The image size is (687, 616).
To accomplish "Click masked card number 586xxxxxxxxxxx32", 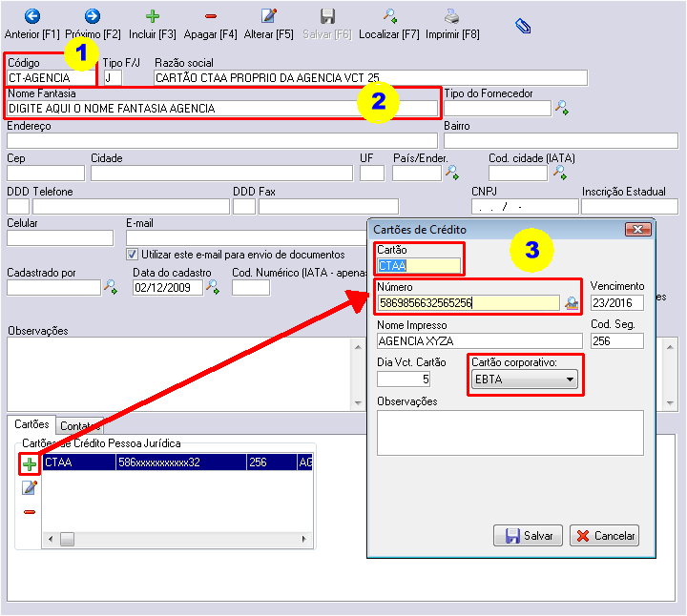I will pos(159,462).
